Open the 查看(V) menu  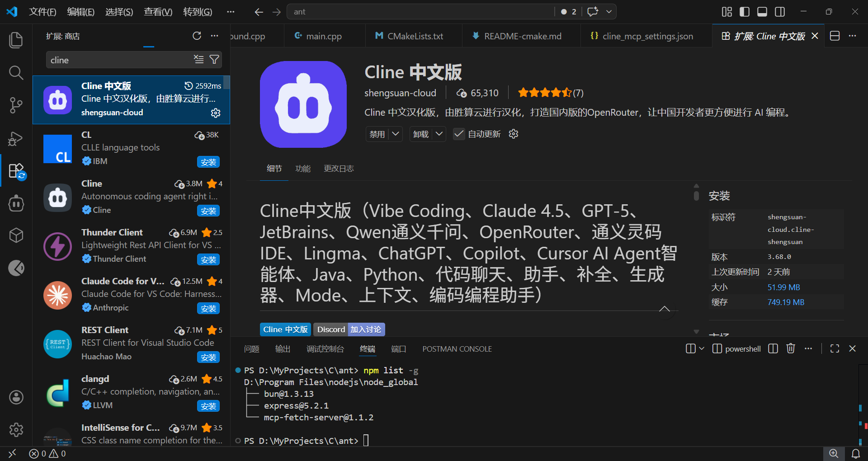(x=158, y=12)
